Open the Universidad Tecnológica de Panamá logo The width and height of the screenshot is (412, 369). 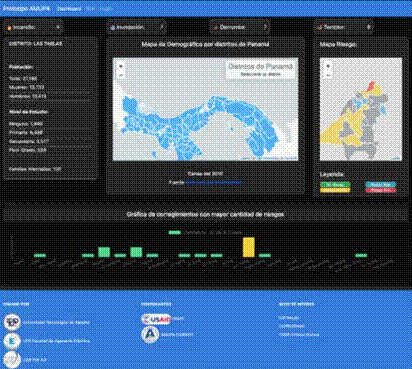click(12, 322)
